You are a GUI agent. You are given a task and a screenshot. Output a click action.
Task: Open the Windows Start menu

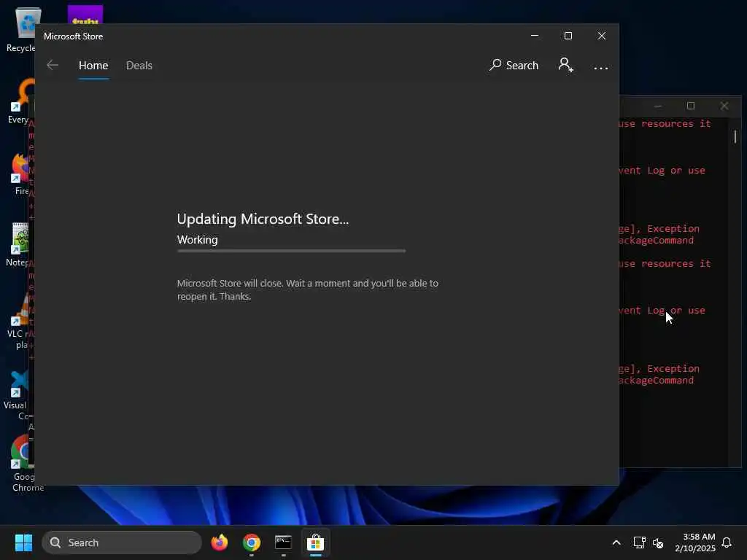tap(23, 542)
